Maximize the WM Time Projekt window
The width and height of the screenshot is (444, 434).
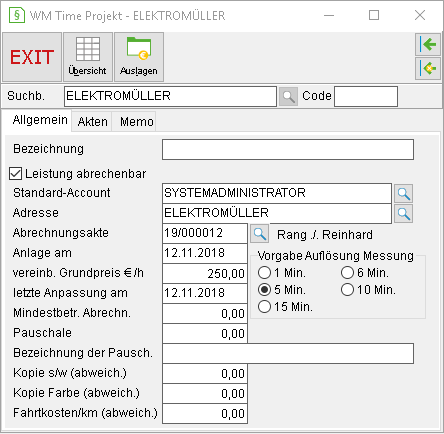point(374,15)
